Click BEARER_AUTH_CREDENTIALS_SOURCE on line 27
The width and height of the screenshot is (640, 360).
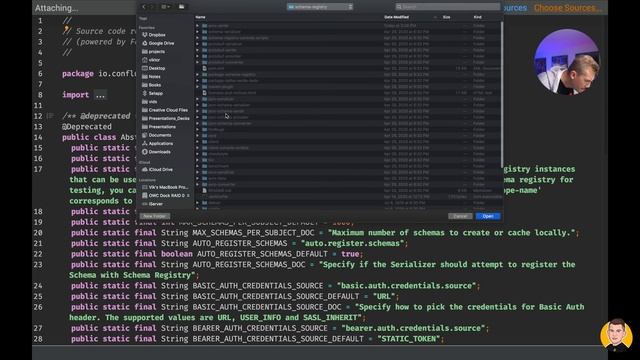[x=260, y=329]
